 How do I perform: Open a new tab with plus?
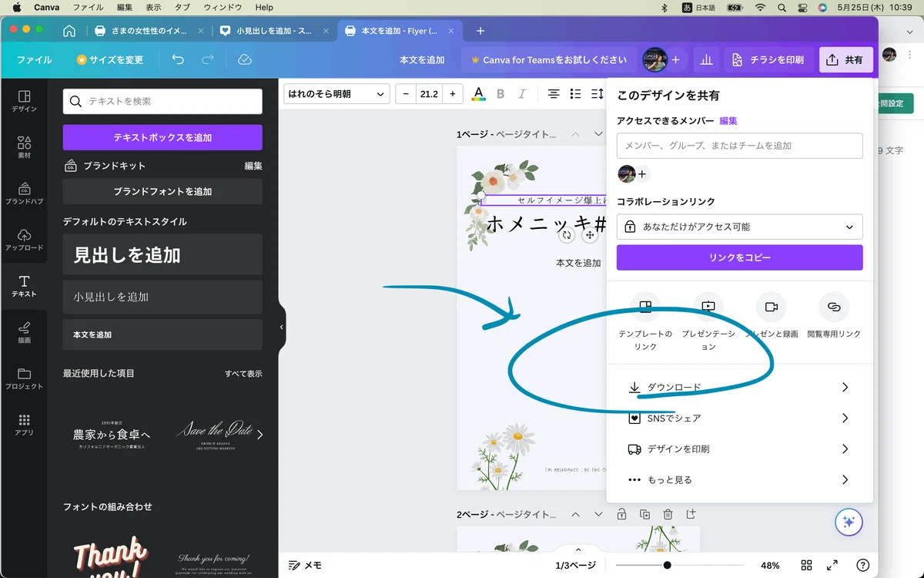[480, 31]
